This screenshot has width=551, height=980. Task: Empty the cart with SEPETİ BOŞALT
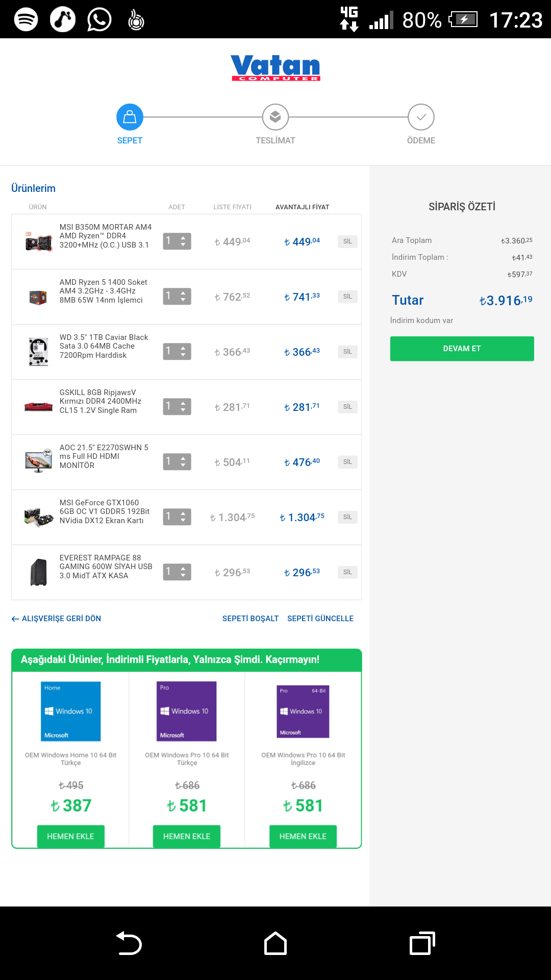pos(251,619)
